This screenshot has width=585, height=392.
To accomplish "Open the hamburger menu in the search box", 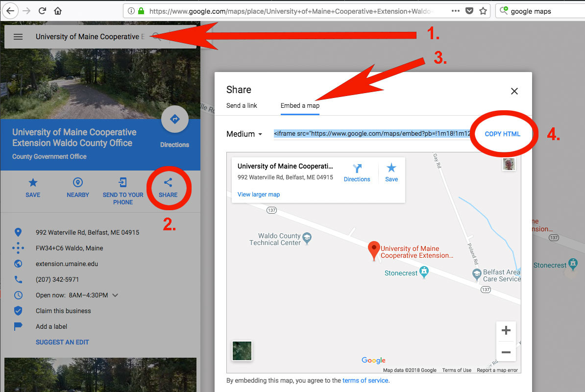I will click(x=18, y=37).
